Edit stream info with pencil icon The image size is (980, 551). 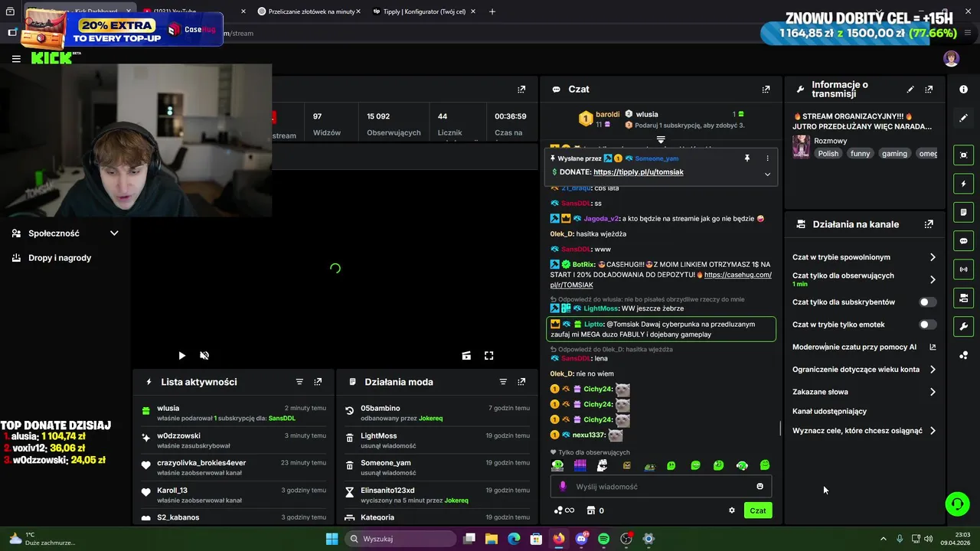coord(910,90)
